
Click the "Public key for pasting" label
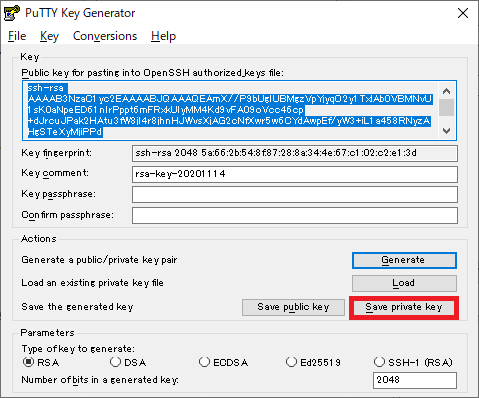pos(153,73)
